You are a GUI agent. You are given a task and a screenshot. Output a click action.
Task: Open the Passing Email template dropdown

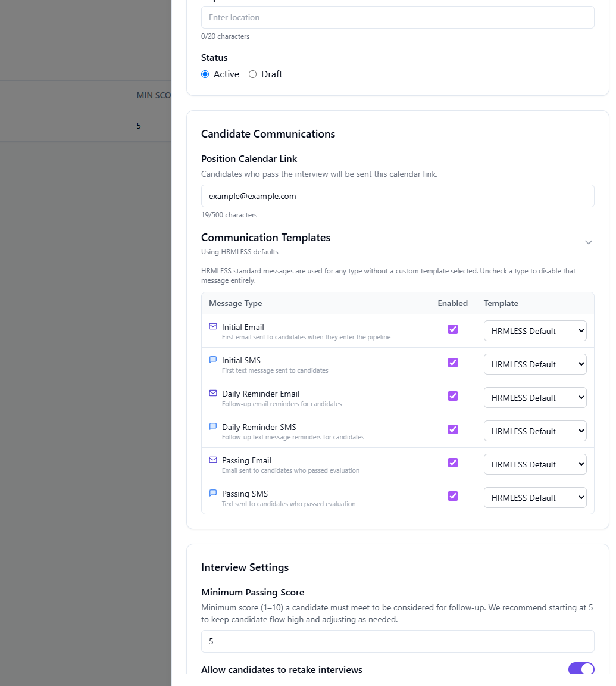pos(535,464)
